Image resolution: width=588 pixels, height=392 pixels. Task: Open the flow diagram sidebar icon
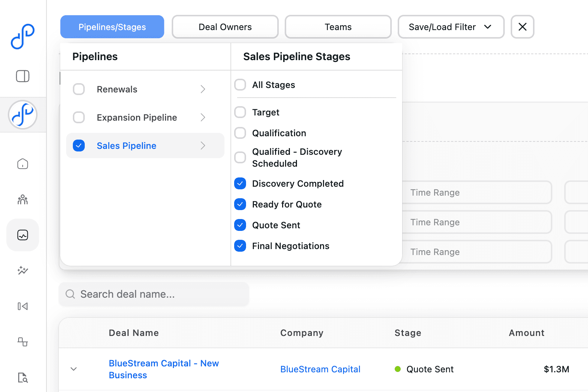[x=23, y=342]
